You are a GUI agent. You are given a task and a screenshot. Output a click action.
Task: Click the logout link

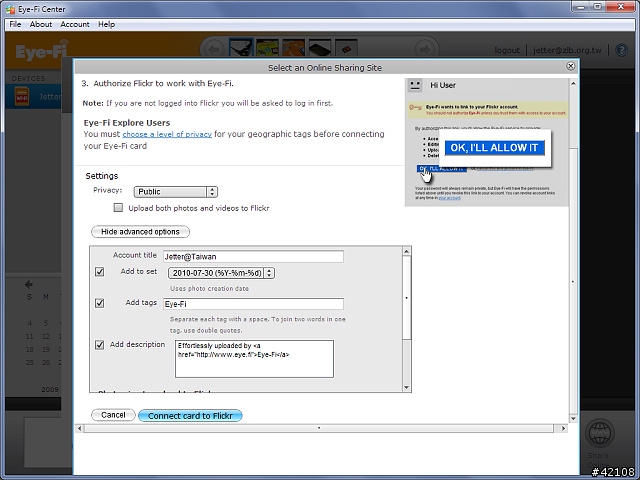point(507,50)
